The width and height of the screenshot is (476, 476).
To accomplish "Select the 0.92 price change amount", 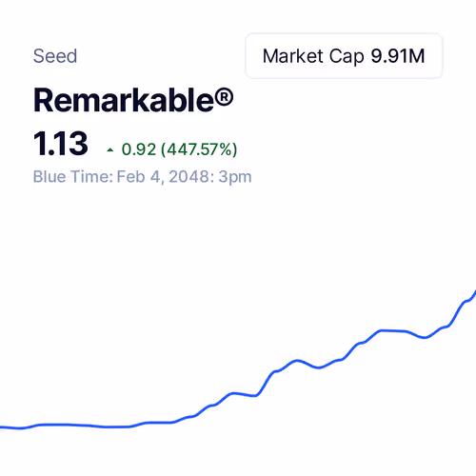I will click(139, 149).
